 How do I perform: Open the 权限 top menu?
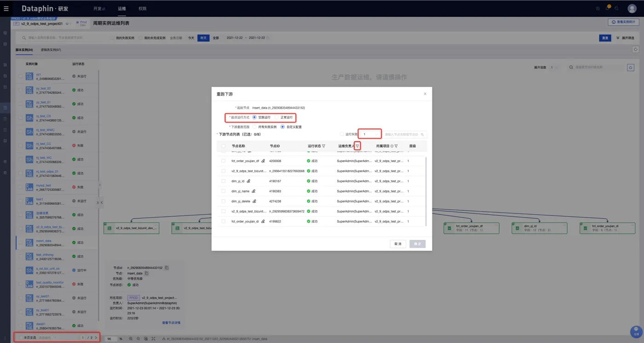click(142, 9)
